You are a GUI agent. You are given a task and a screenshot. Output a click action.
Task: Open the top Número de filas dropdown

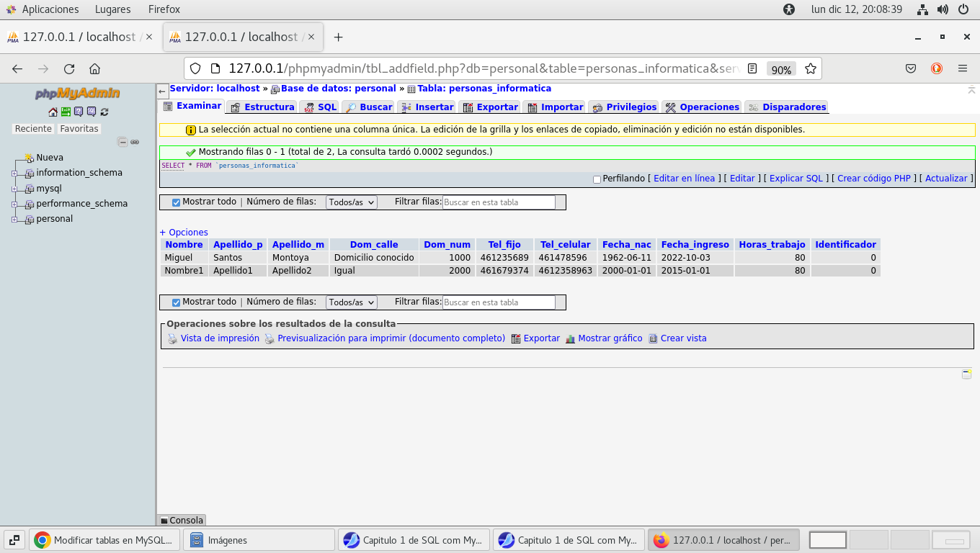(351, 202)
